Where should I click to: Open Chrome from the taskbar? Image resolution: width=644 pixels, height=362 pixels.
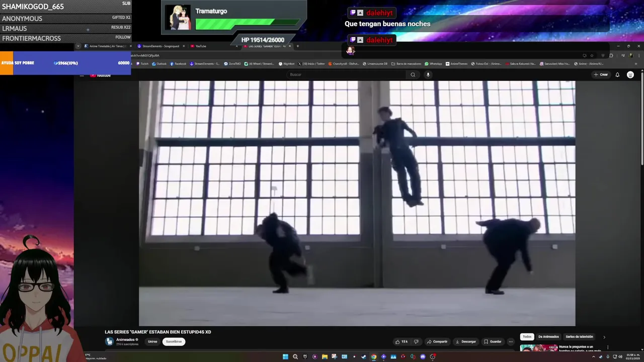374,356
